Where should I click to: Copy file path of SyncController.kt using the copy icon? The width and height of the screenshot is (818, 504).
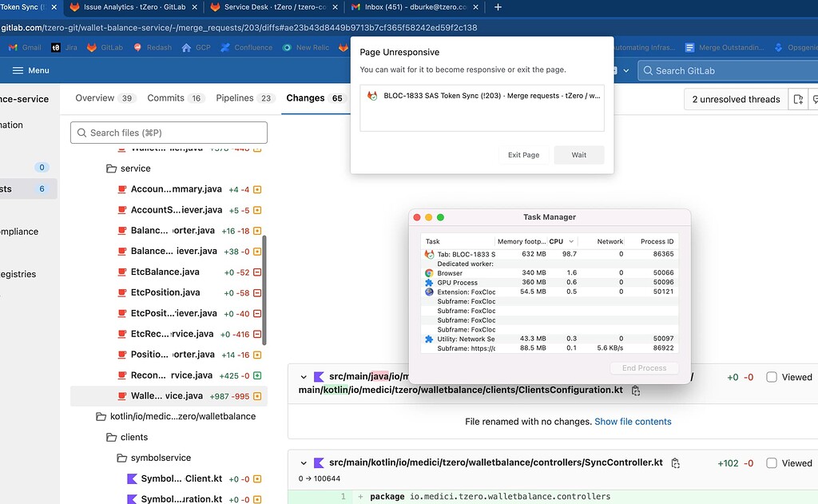675,462
